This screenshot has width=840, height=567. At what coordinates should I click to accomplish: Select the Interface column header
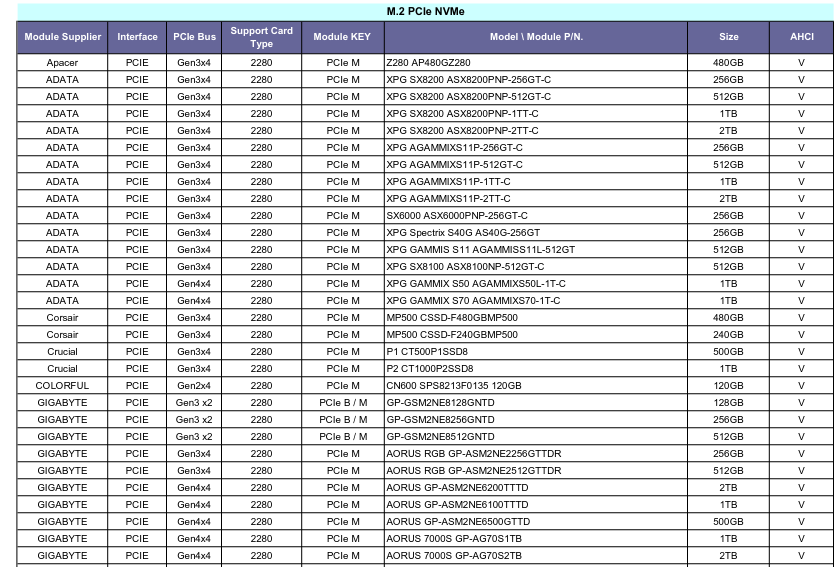tap(137, 37)
